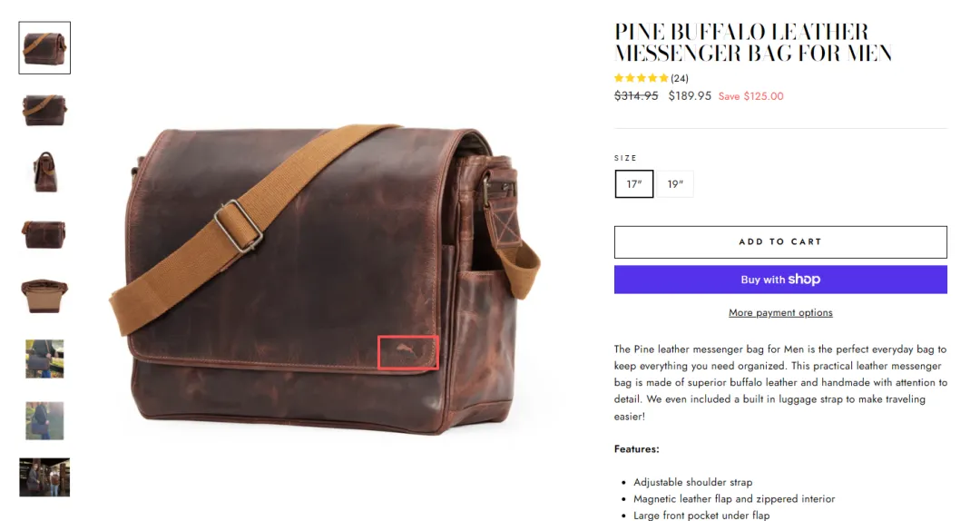The height and width of the screenshot is (521, 980).
Task: Click the crossed-out $314.95 price
Action: [636, 95]
